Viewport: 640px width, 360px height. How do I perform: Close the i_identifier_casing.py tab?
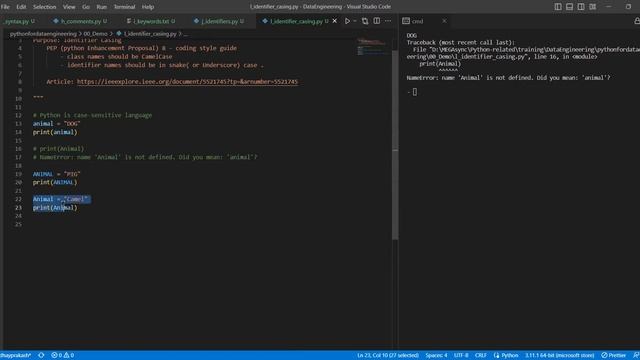click(335, 21)
